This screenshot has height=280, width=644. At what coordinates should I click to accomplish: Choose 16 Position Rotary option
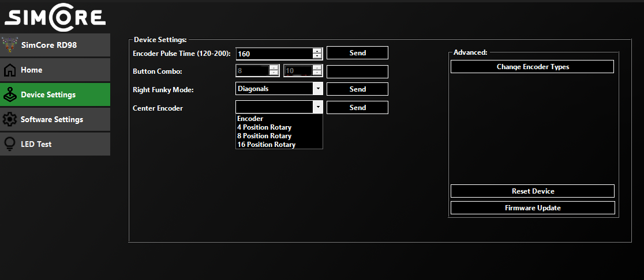pyautogui.click(x=279, y=145)
